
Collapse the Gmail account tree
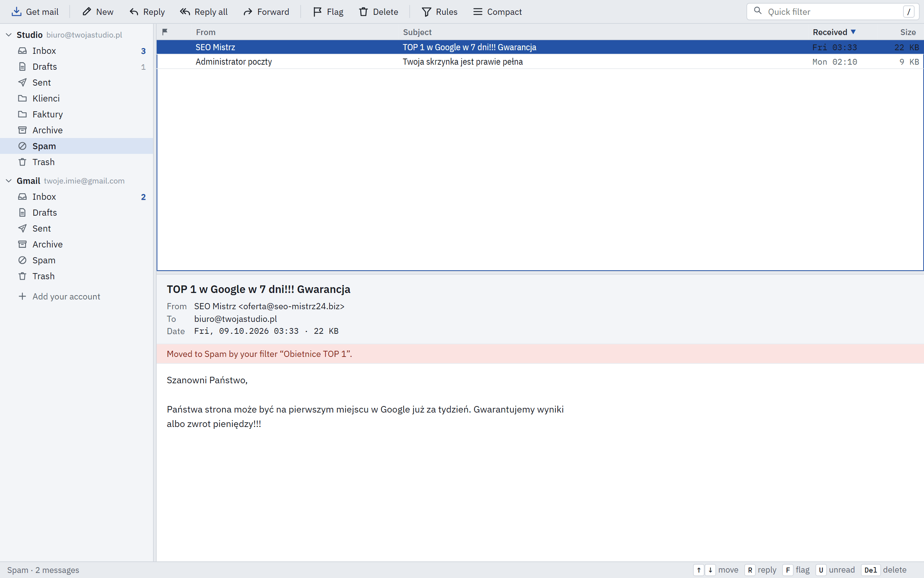point(9,181)
